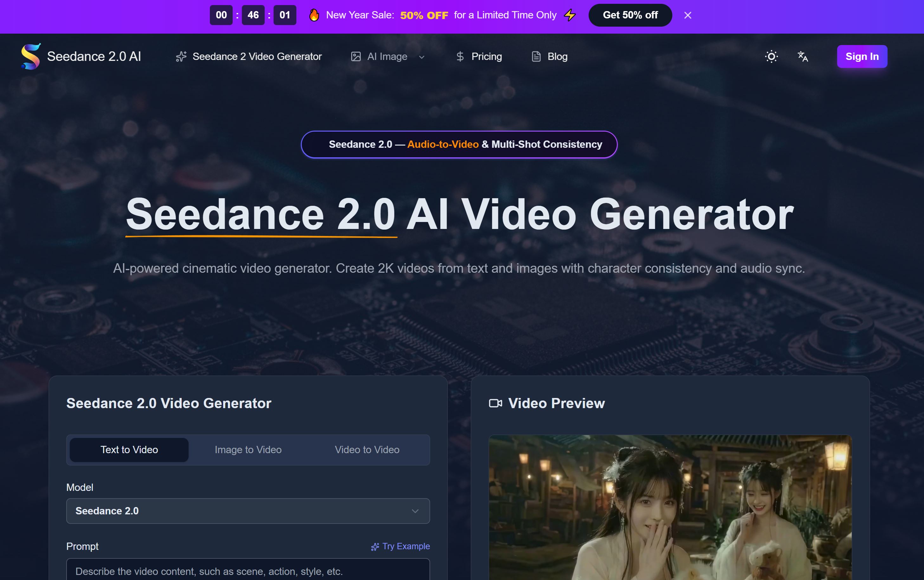The height and width of the screenshot is (580, 924).
Task: Close the New Year Sale banner
Action: 688,15
